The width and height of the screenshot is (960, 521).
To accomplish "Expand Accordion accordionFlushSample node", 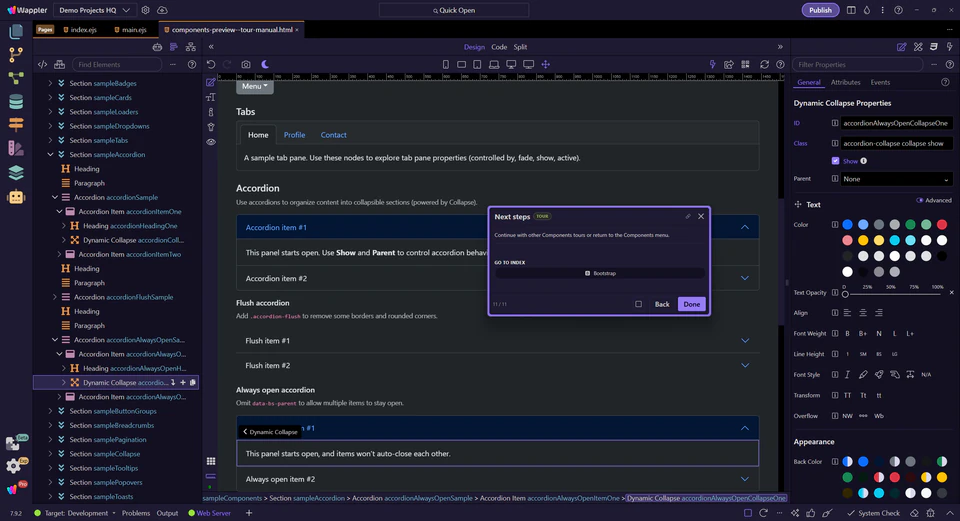I will click(54, 298).
